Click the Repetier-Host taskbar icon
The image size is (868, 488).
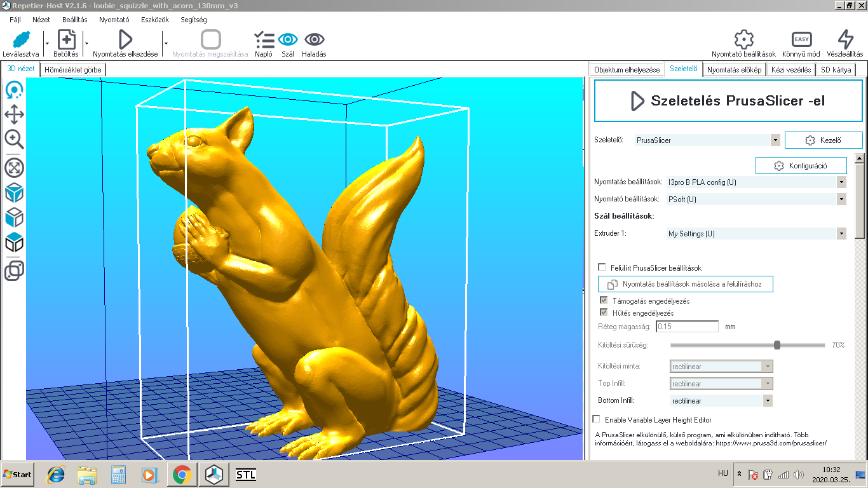214,475
